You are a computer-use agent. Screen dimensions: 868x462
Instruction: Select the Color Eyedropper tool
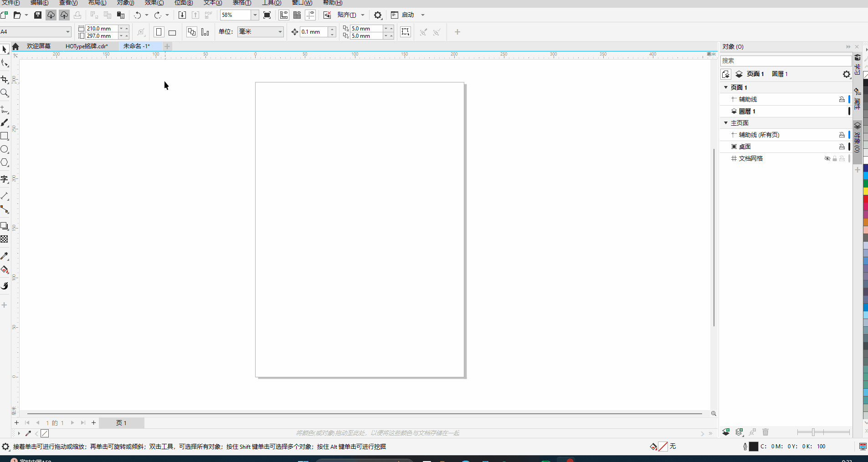pyautogui.click(x=5, y=256)
